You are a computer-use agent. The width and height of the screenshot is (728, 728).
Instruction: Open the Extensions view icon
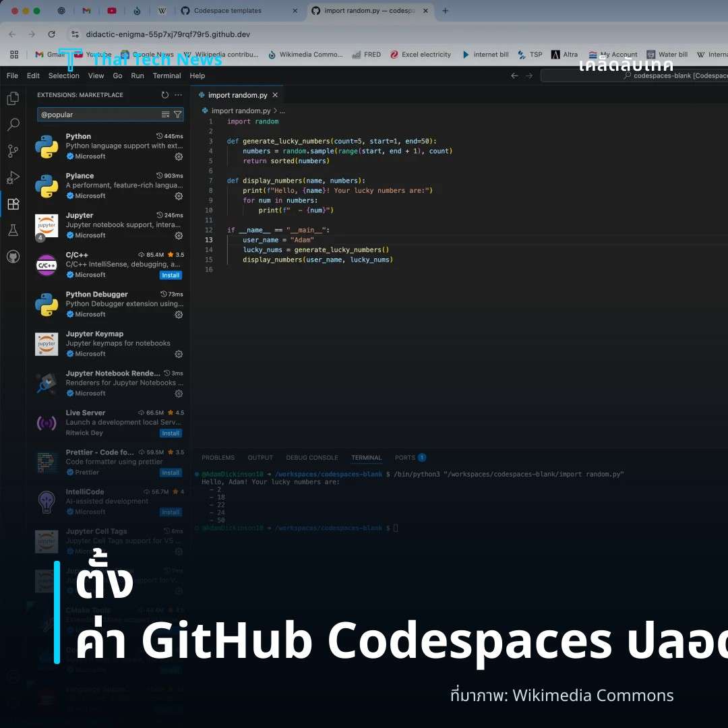click(13, 204)
